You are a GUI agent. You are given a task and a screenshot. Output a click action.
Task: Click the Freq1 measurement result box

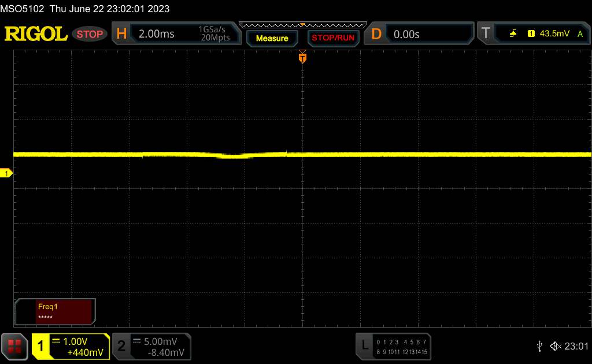click(55, 311)
